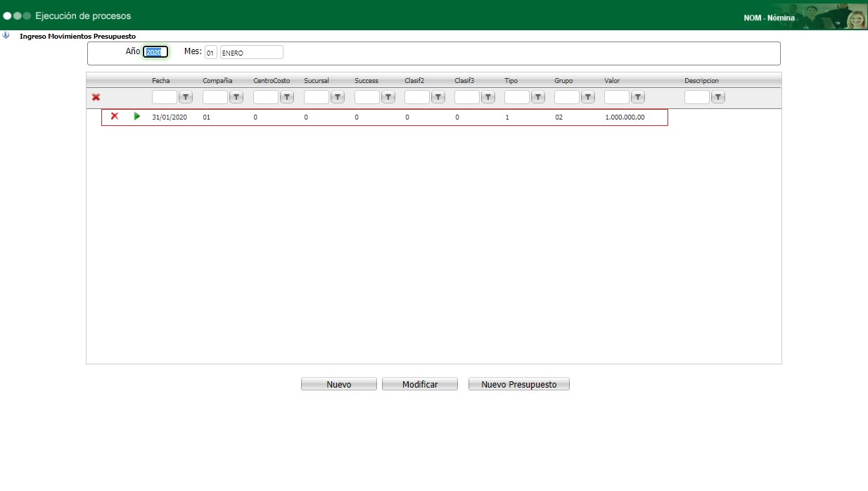Click the Clasif2 column header
Viewport: 868px width, 491px height.
click(x=414, y=81)
